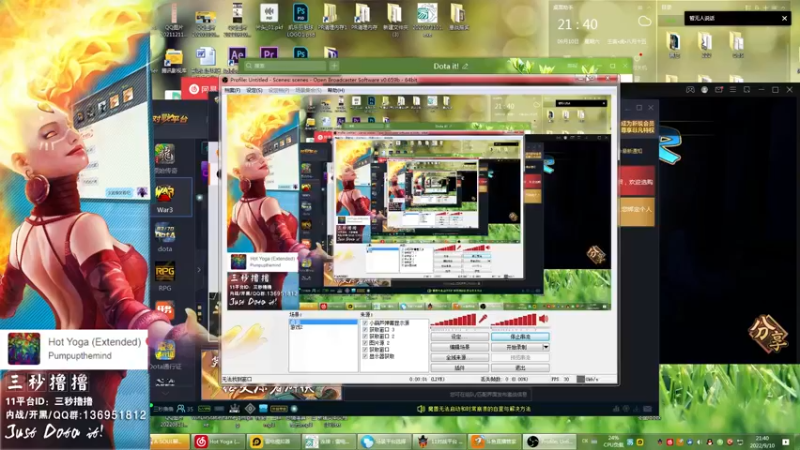Click the 全域来源... button
The height and width of the screenshot is (450, 800).
pyautogui.click(x=459, y=357)
